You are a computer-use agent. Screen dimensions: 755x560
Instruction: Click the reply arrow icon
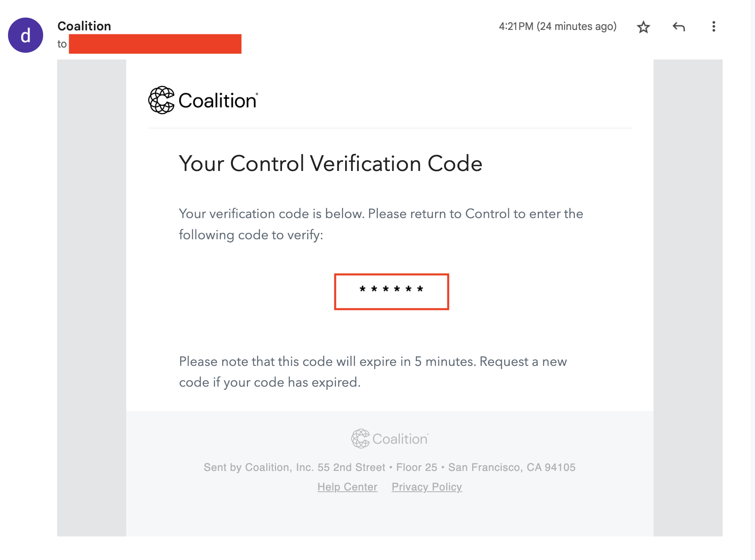click(x=679, y=27)
